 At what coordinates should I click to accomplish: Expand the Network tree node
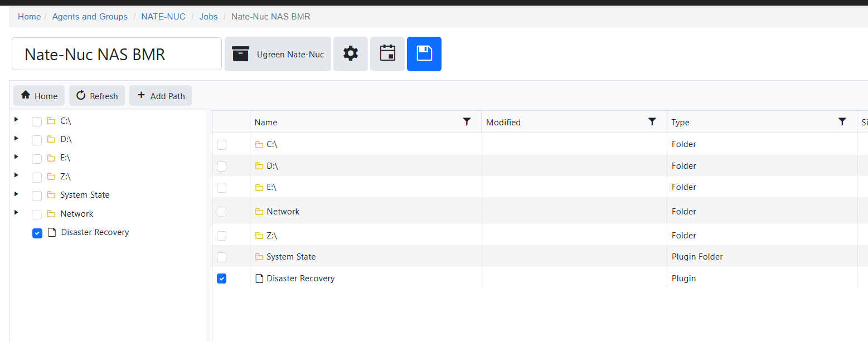(x=16, y=212)
